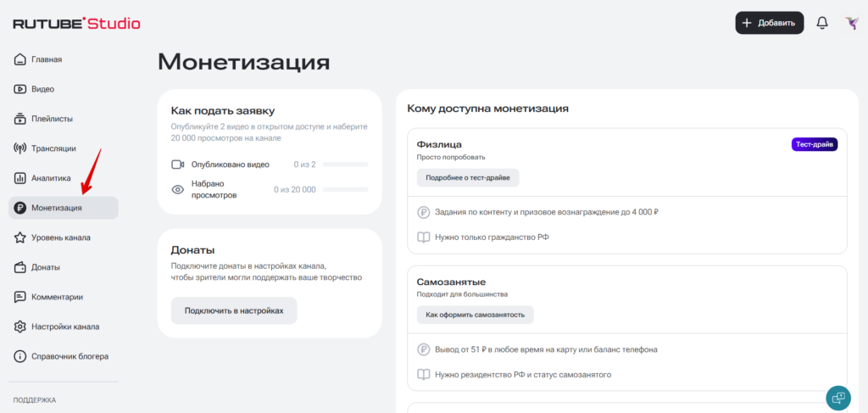Click the Тест-драйв badge
This screenshot has height=413, width=868.
[x=815, y=144]
